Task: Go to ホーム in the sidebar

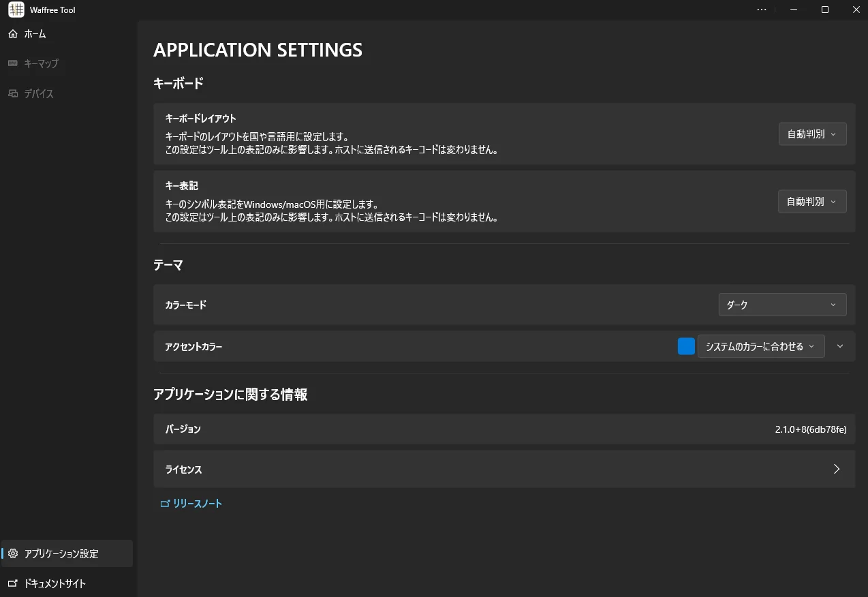Action: (35, 33)
